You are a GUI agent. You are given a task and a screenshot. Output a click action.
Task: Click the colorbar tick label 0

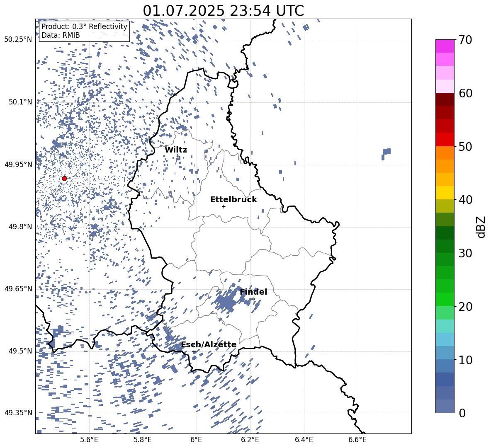(462, 413)
